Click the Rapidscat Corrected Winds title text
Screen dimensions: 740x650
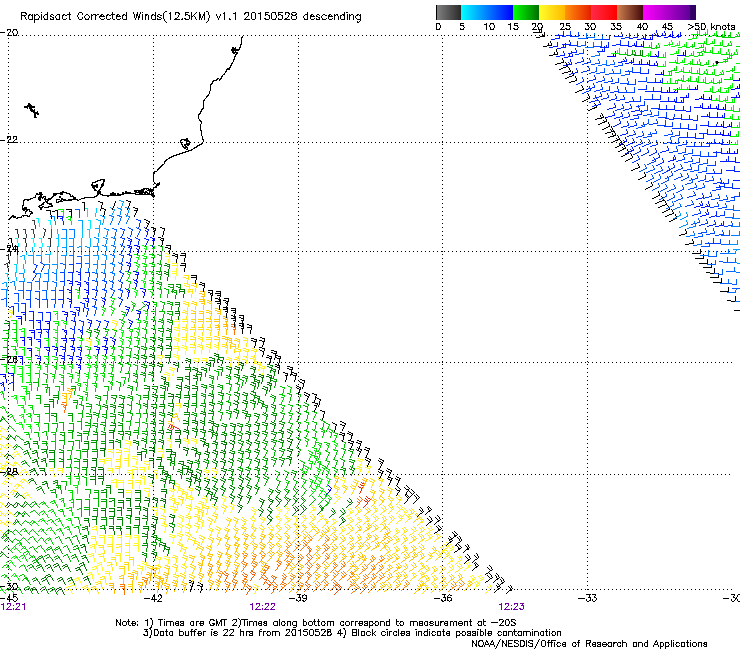click(191, 17)
